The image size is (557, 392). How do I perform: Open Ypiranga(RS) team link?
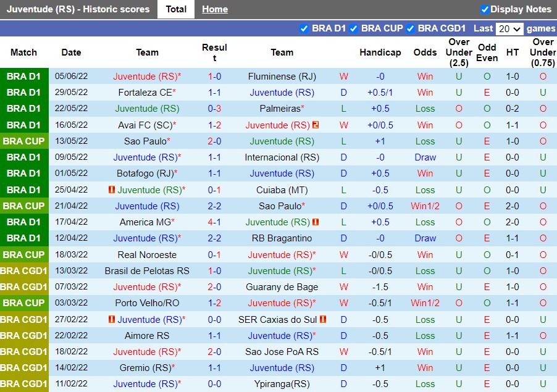click(282, 384)
